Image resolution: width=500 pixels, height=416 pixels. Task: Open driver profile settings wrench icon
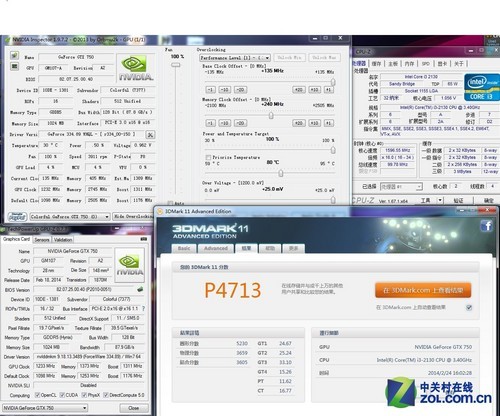(x=150, y=135)
